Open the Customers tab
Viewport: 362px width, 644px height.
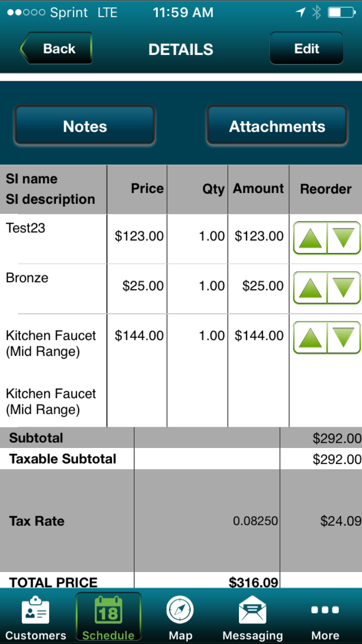coord(36,617)
